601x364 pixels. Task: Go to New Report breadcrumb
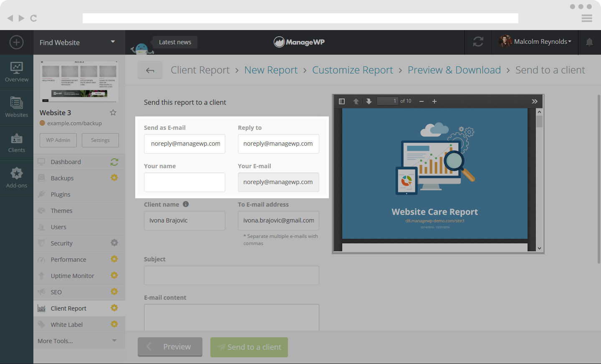[x=271, y=70]
